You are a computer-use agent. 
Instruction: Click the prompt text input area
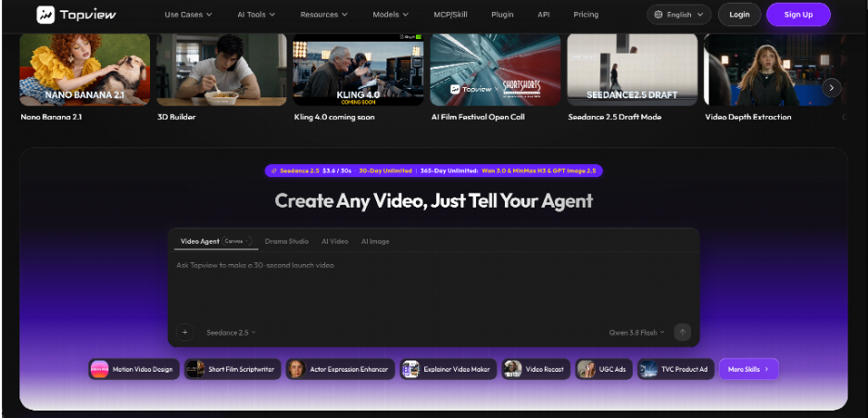coord(434,285)
